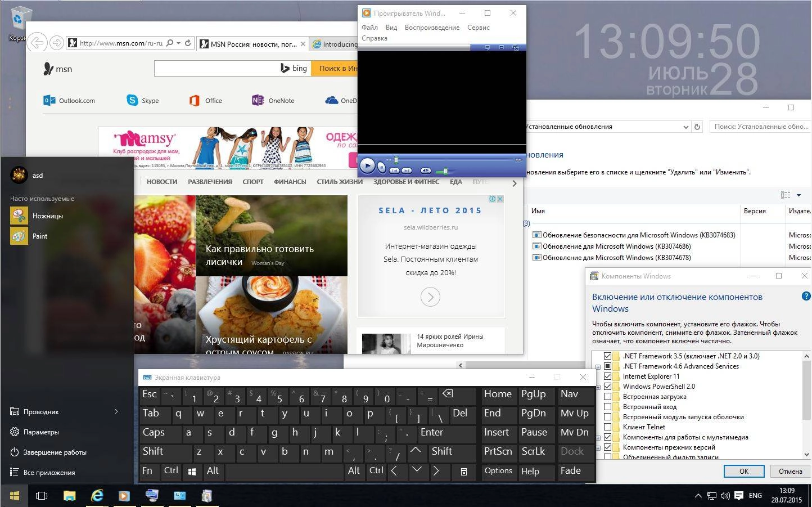
Task: Toggle .NET Framework 3.5 checkbox
Action: click(607, 356)
